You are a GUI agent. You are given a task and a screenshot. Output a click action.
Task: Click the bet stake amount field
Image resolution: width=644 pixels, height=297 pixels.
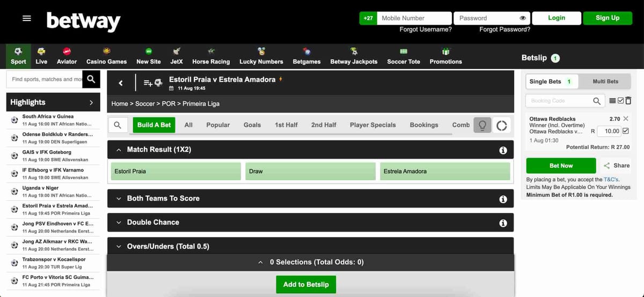pyautogui.click(x=608, y=131)
